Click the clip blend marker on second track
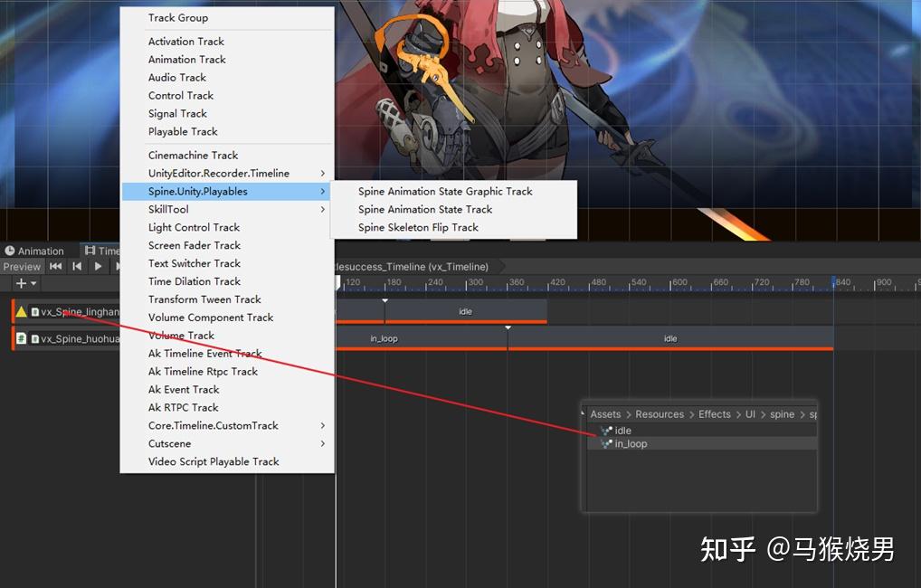This screenshot has width=921, height=588. pos(508,327)
